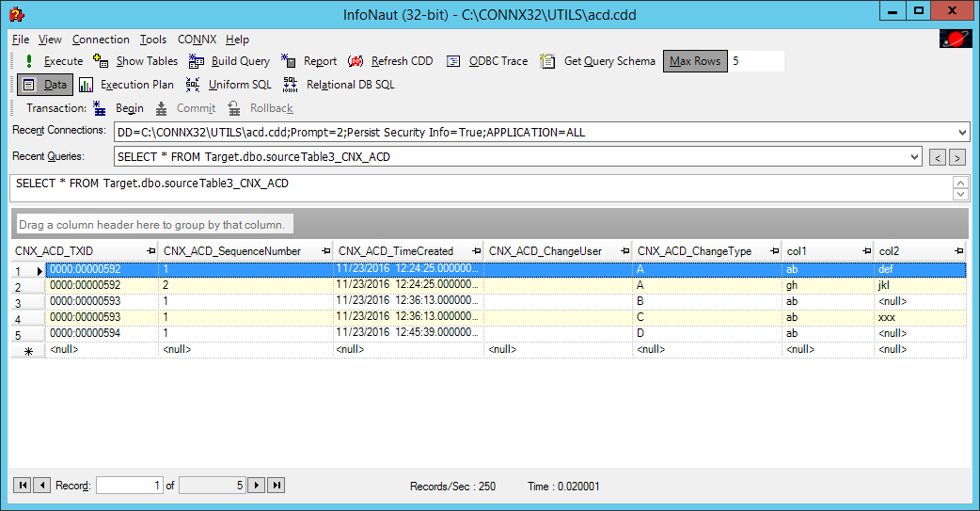This screenshot has width=980, height=511.
Task: Open the File menu
Action: tap(21, 40)
